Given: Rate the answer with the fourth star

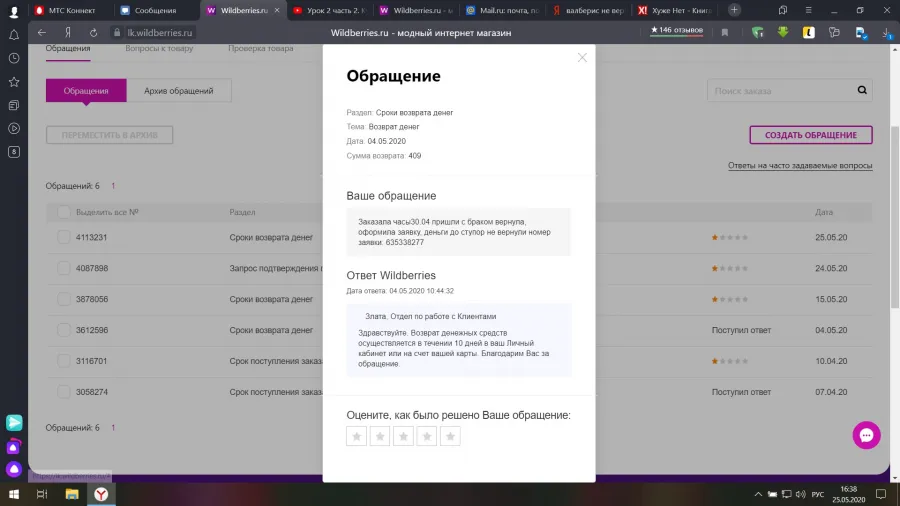Looking at the screenshot, I should (427, 436).
